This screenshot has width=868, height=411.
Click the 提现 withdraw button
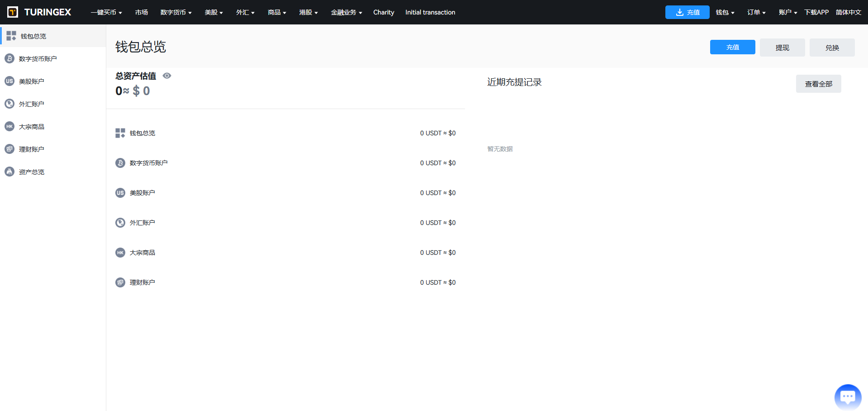point(782,48)
